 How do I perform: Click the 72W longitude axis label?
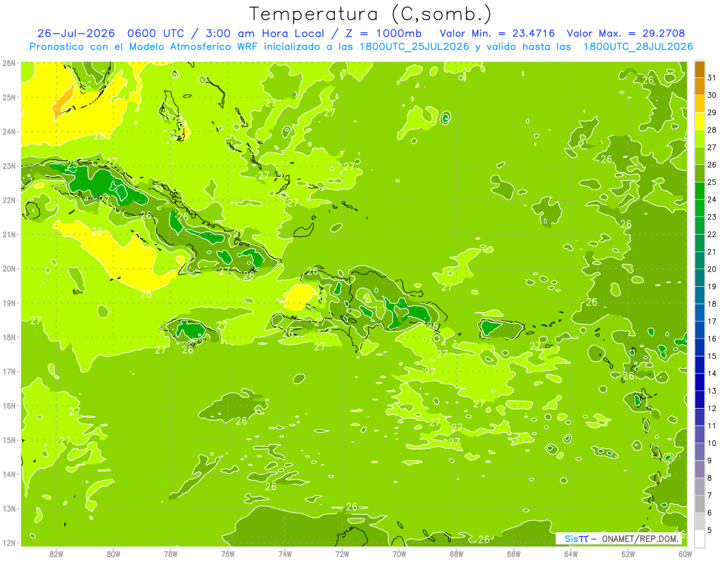(x=342, y=554)
